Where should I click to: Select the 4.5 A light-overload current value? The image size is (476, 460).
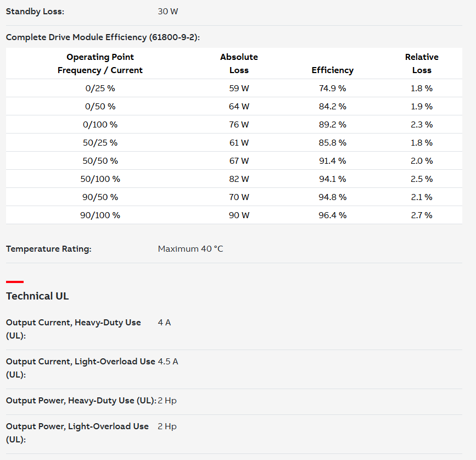(x=168, y=362)
